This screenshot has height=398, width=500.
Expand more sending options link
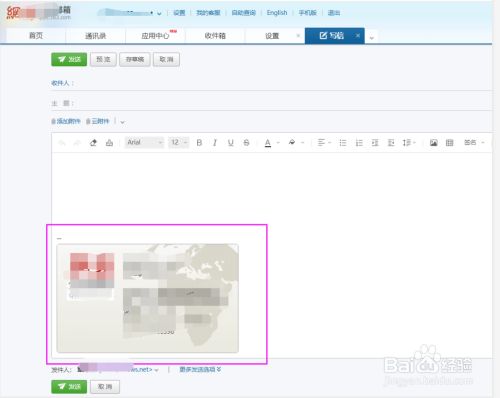pos(200,369)
